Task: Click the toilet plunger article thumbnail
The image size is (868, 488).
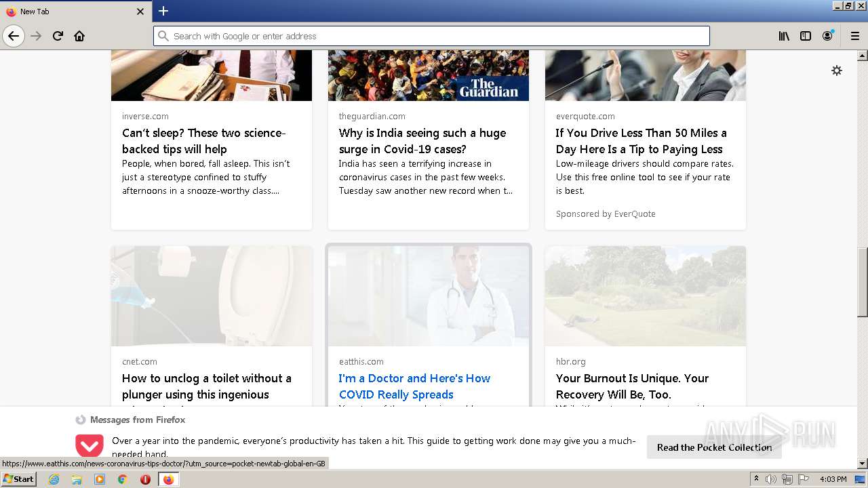Action: [x=212, y=296]
